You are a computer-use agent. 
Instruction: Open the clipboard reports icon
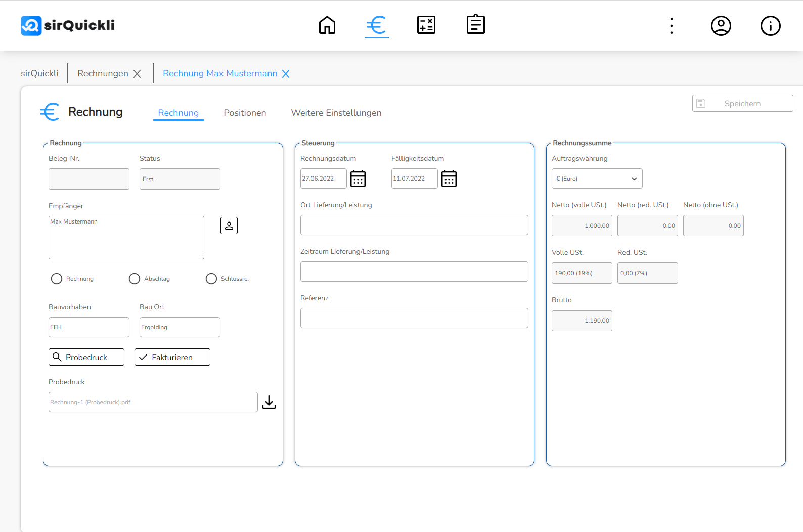click(x=476, y=24)
